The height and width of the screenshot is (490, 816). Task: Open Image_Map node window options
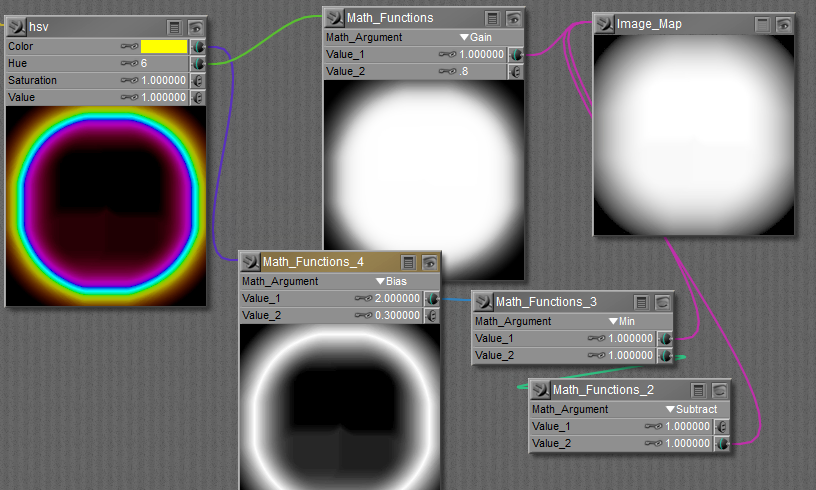[x=762, y=24]
